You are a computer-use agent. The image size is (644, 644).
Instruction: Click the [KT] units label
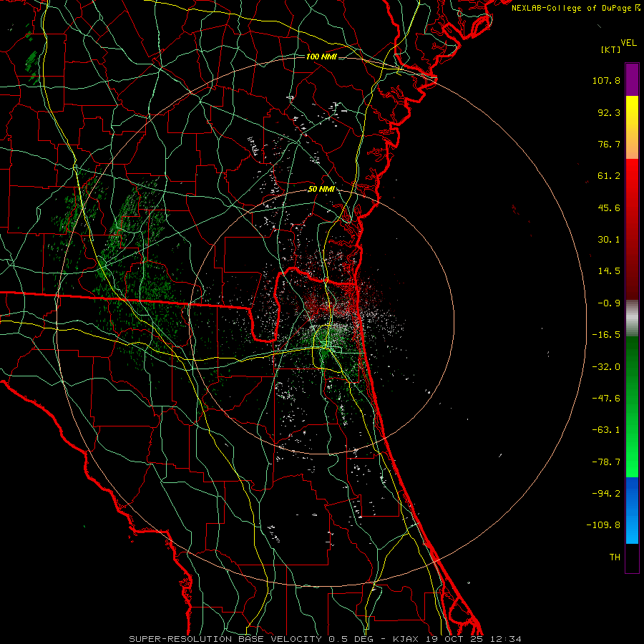610,49
